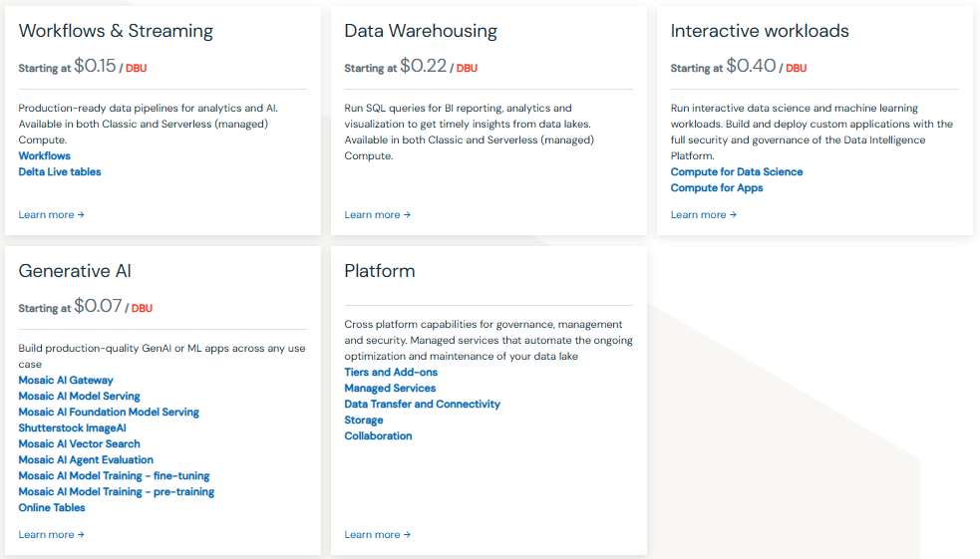Open Tiers and Add-ons link

pyautogui.click(x=391, y=373)
